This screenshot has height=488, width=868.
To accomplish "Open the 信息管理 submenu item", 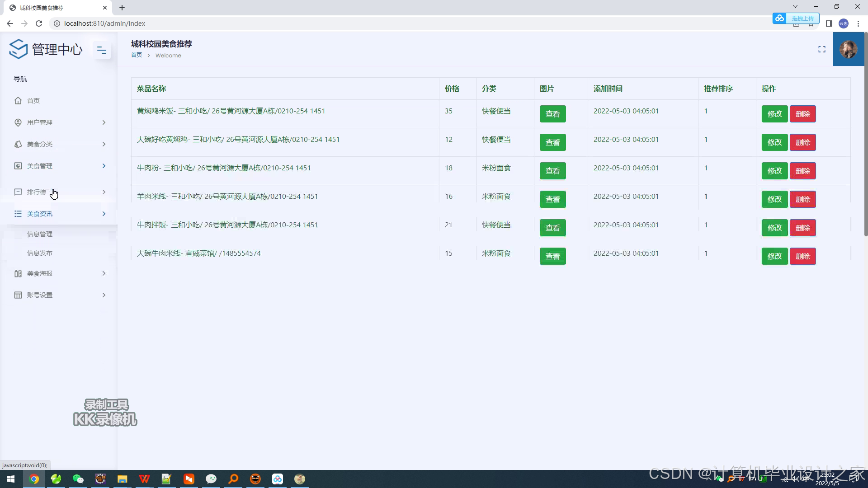I will (40, 234).
